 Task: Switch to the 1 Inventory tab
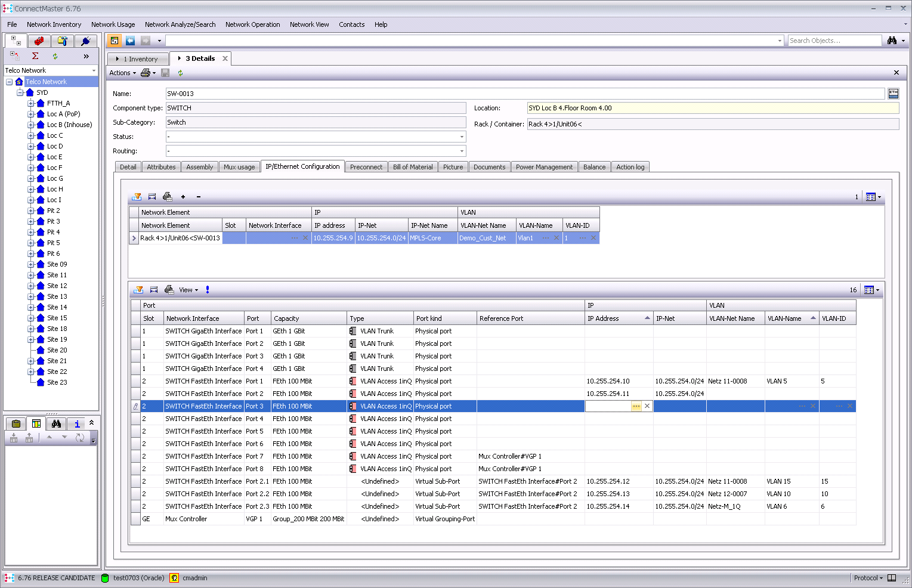tap(138, 59)
